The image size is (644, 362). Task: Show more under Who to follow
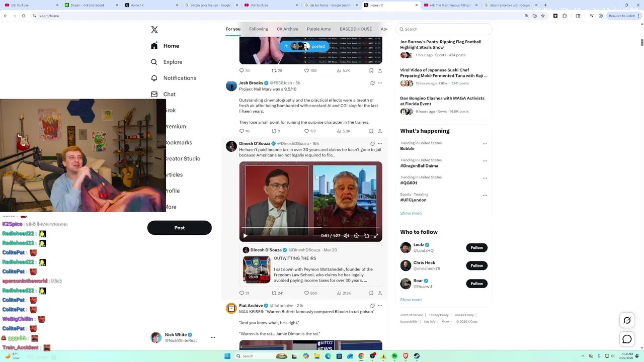411,300
